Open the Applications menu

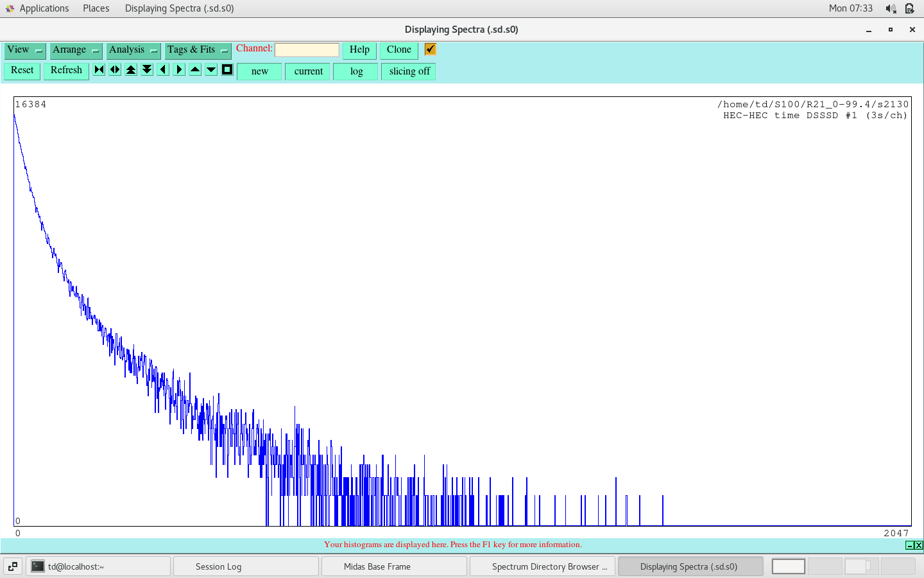pyautogui.click(x=44, y=8)
